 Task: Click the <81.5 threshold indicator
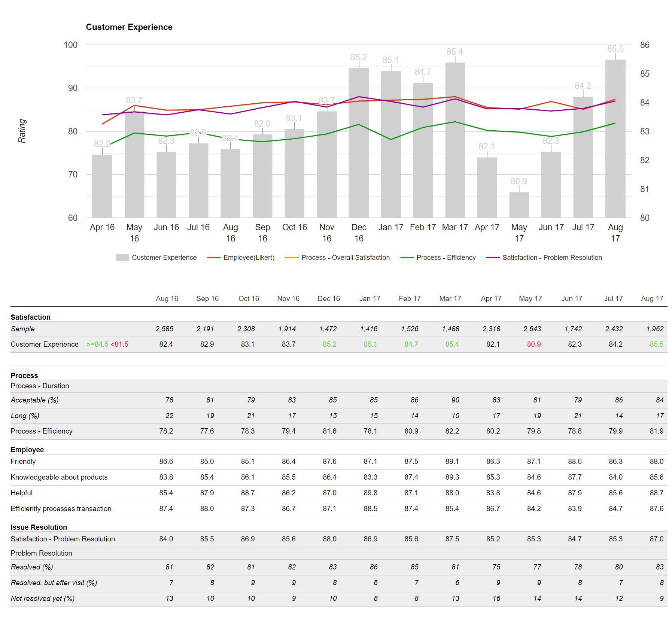tap(119, 344)
